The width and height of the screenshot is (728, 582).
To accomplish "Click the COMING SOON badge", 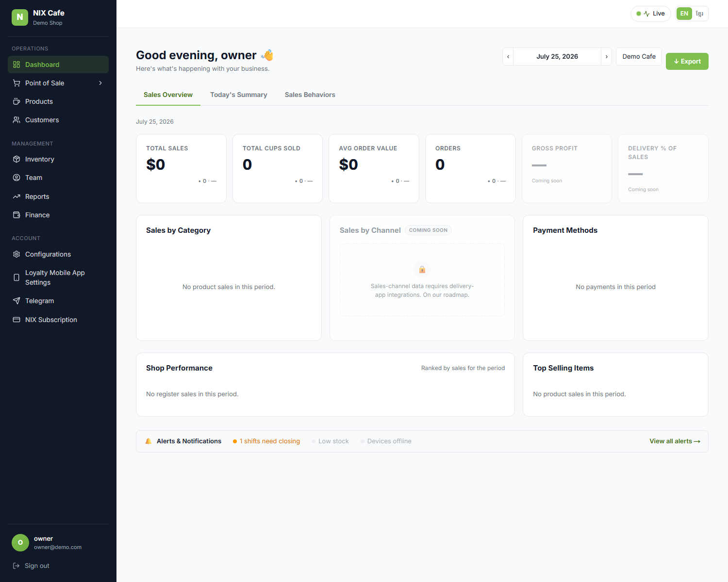I will (x=428, y=230).
